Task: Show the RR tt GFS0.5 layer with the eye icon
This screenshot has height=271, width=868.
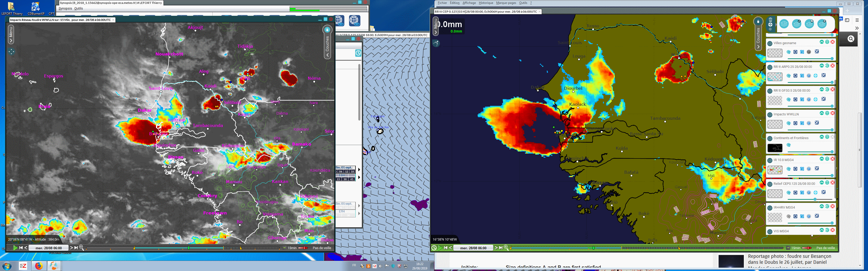Action: [x=827, y=90]
